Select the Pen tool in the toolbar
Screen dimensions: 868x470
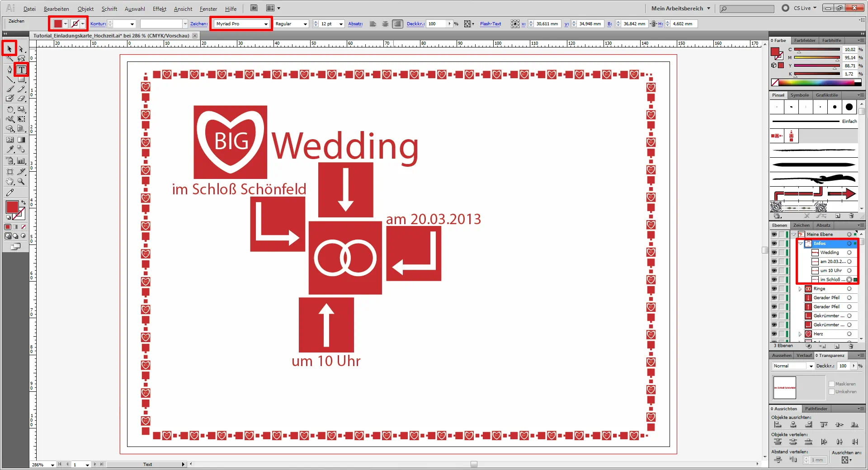pyautogui.click(x=9, y=70)
